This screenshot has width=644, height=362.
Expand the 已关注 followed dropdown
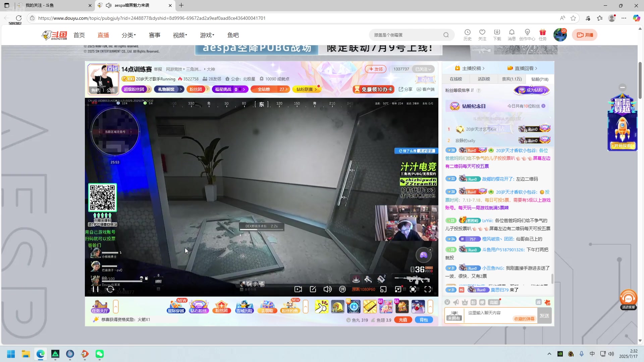point(423,69)
